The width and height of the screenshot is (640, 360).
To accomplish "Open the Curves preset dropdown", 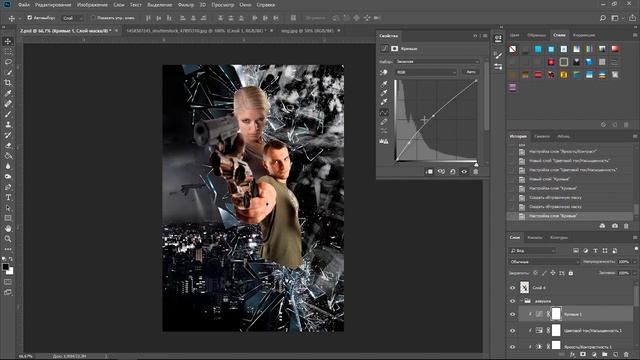I will click(x=437, y=62).
